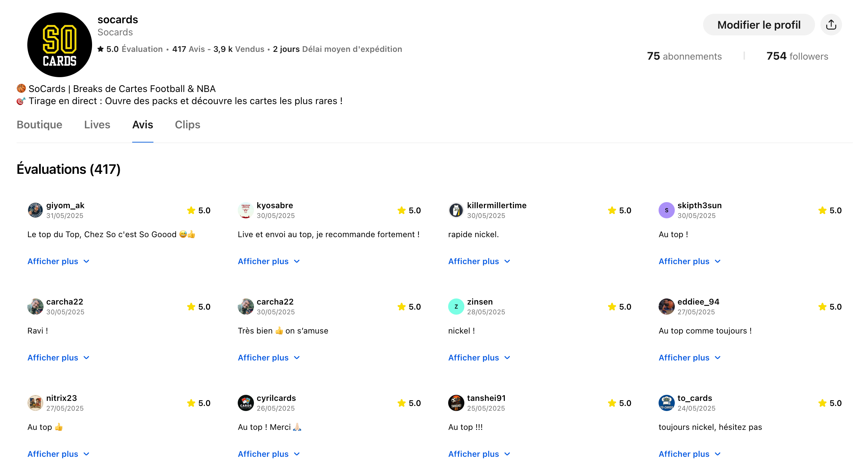Open zinsen's teal avatar

click(x=456, y=307)
